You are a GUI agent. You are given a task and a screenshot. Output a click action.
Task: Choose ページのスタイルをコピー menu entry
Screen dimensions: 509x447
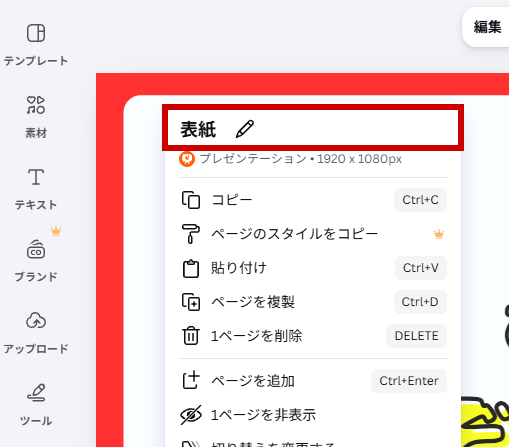coord(313,234)
